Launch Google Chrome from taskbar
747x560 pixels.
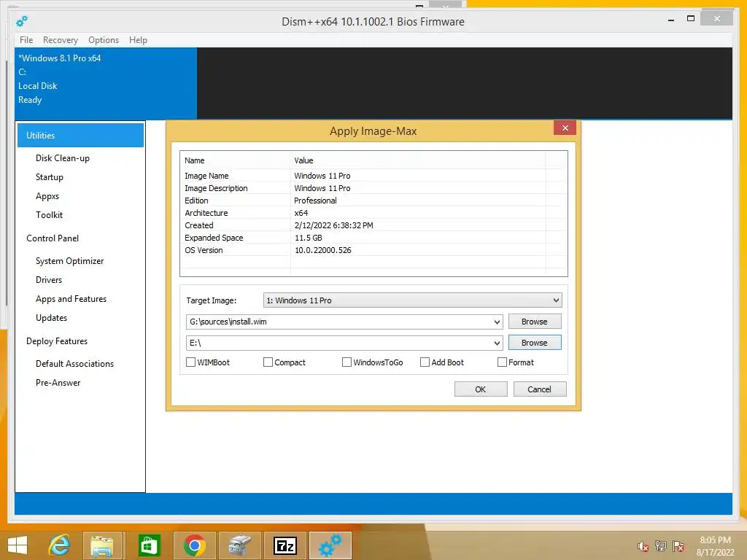194,545
